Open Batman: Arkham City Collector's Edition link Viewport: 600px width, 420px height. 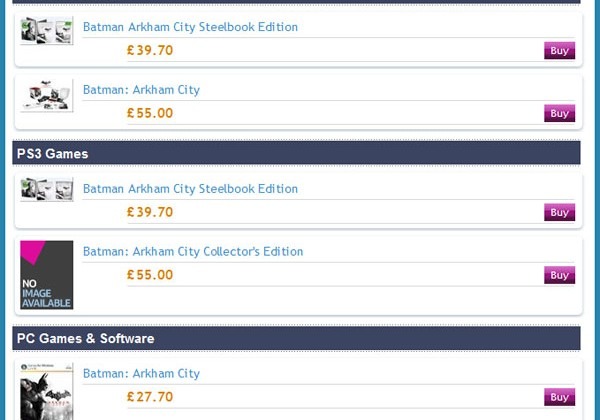tap(193, 251)
